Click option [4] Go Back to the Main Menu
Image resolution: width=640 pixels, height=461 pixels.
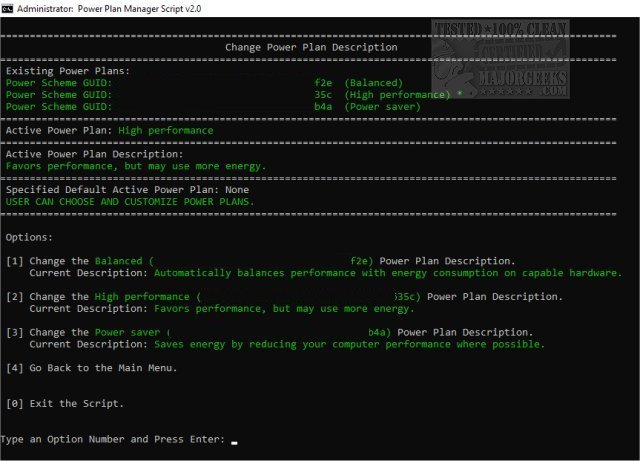[91, 368]
